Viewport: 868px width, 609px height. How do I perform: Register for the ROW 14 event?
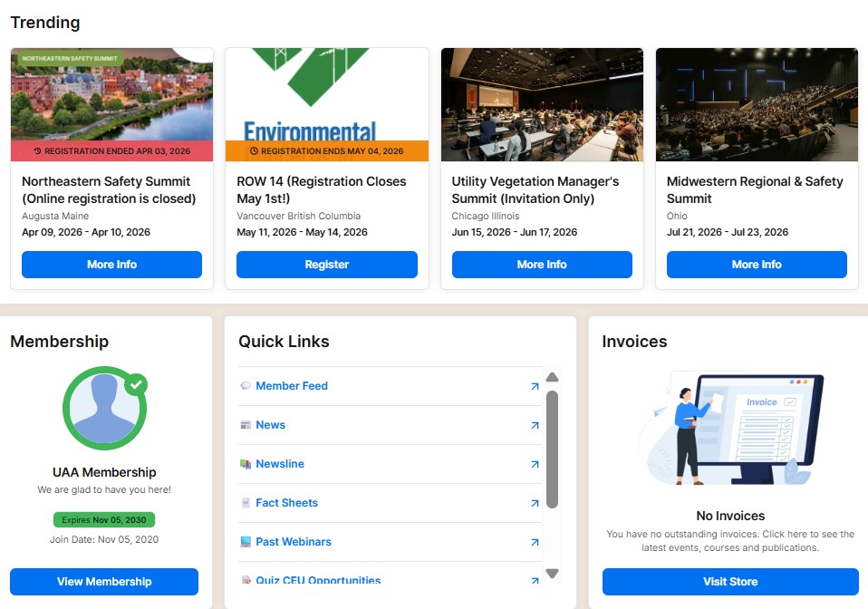coord(326,265)
